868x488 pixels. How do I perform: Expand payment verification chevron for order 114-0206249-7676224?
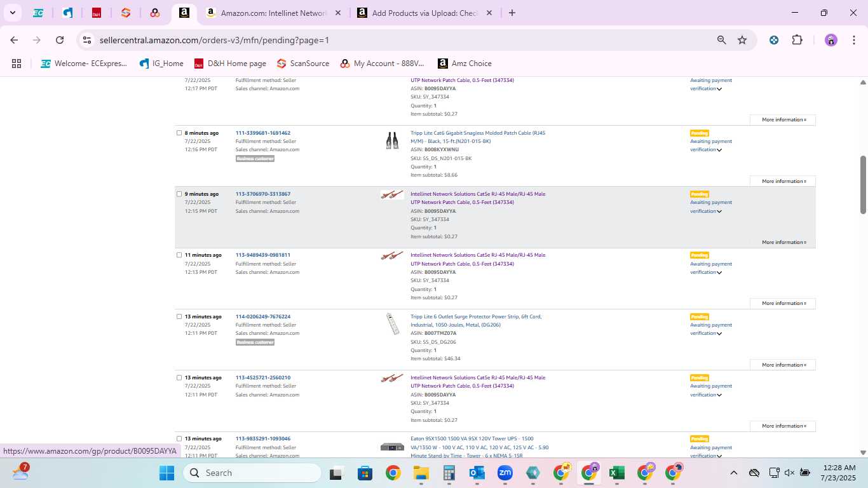pos(719,334)
